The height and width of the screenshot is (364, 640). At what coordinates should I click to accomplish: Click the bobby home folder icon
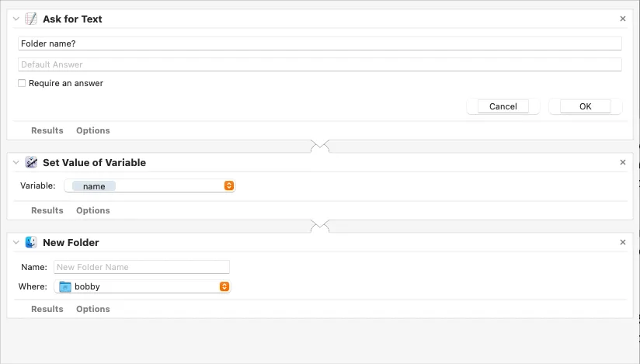[65, 286]
